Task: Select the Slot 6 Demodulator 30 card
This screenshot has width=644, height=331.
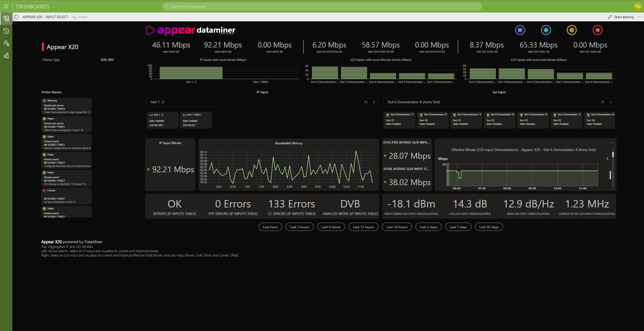Action: click(600, 120)
